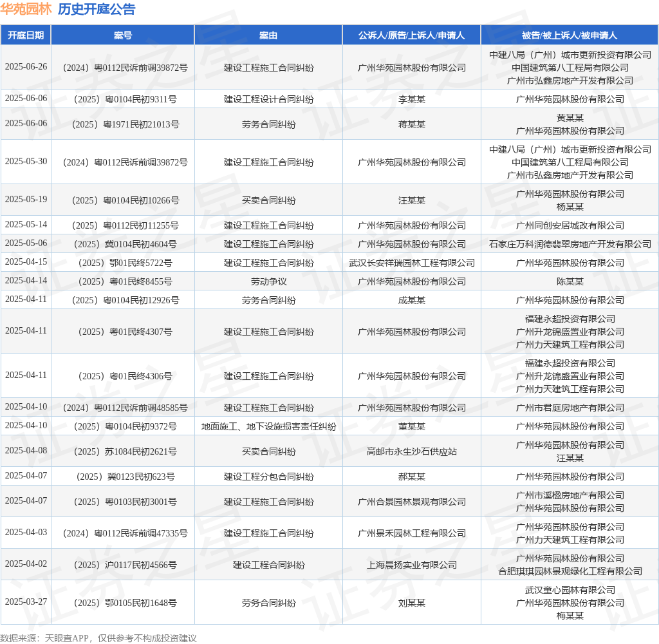Select defendant "广州市君庭房地产有限公司"
Viewport: 659px width, 644px height.
(570, 408)
